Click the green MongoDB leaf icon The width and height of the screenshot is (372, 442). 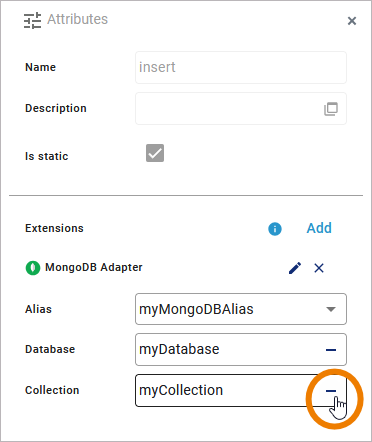(x=33, y=268)
